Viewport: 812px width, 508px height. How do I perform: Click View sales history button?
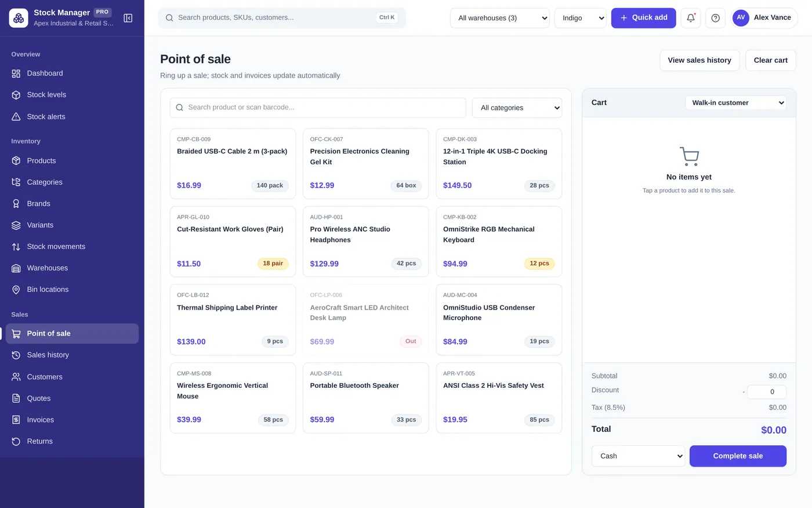click(699, 60)
